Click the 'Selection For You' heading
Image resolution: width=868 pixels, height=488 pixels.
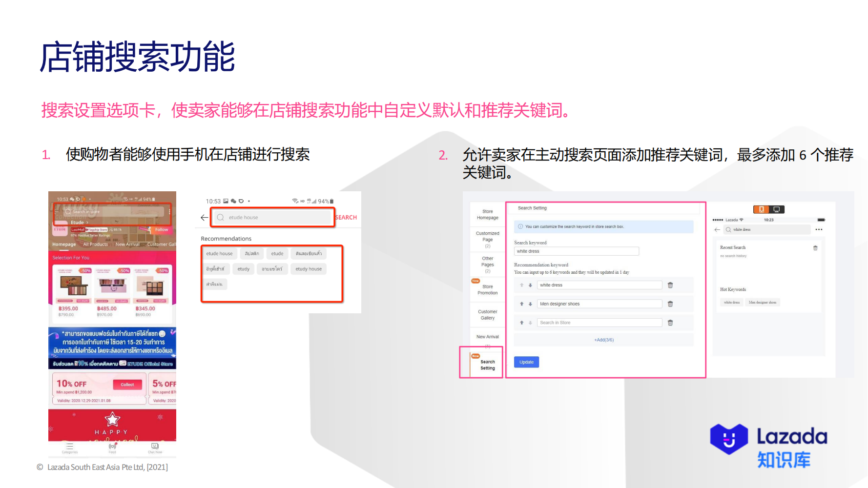click(71, 258)
